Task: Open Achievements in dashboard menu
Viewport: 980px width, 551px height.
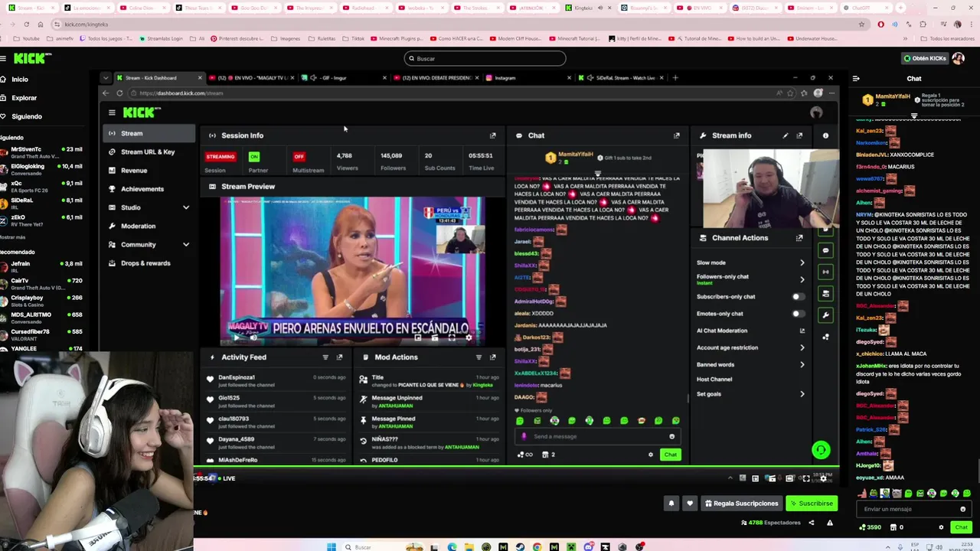Action: coord(149,188)
